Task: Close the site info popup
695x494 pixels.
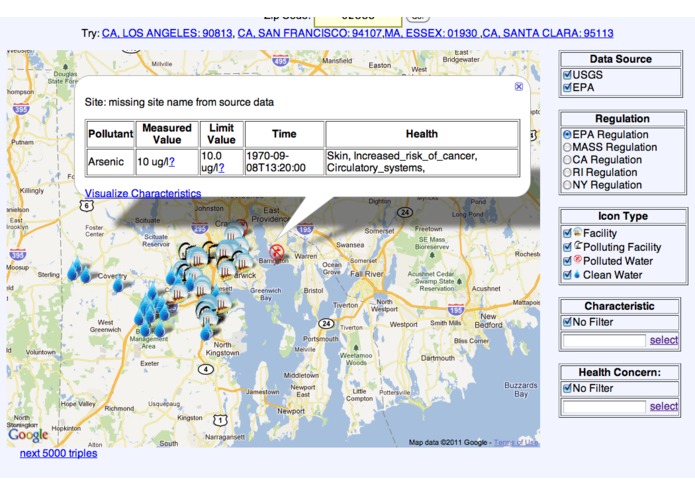Action: pos(519,86)
